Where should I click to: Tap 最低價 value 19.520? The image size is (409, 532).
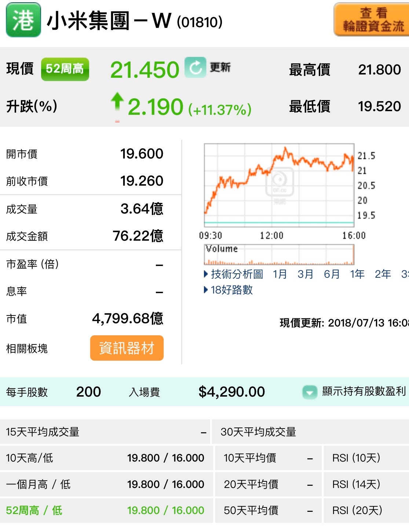tap(379, 106)
